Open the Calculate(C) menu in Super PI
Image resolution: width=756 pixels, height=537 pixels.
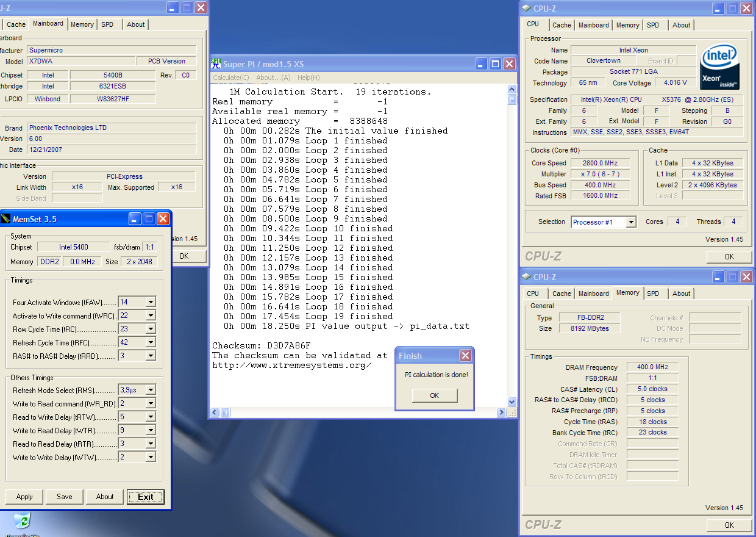[231, 77]
